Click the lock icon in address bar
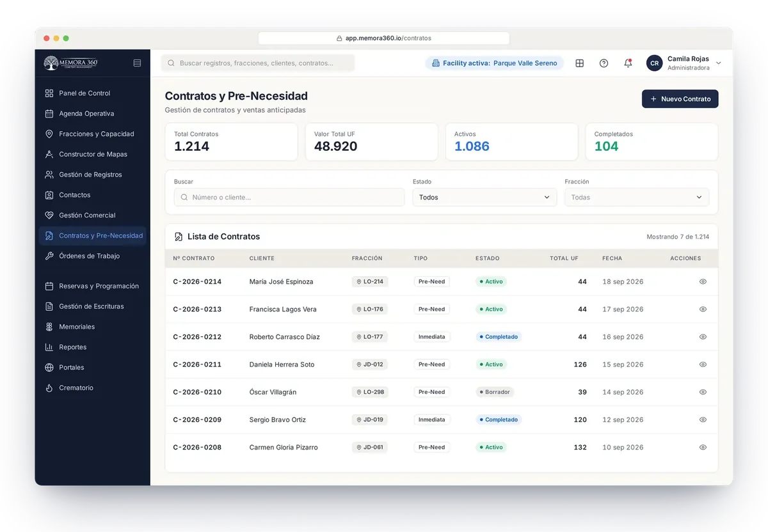The width and height of the screenshot is (768, 532). 339,38
